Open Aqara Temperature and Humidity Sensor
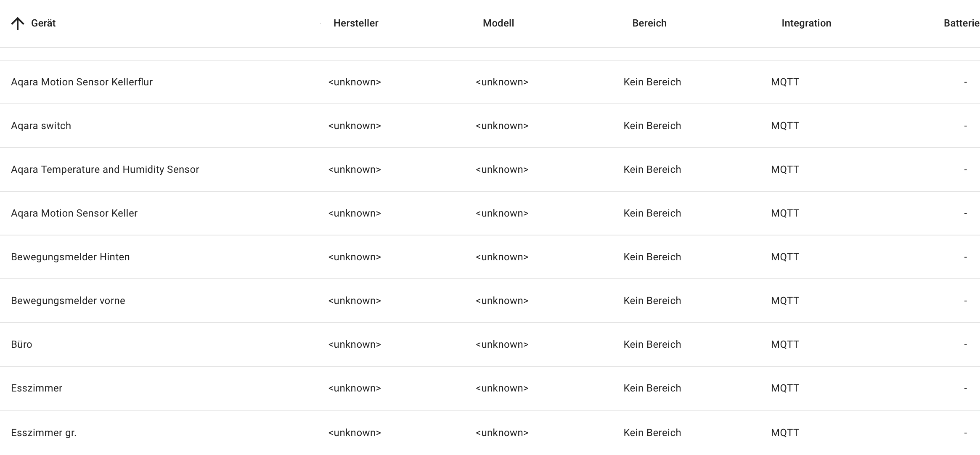 tap(490, 169)
